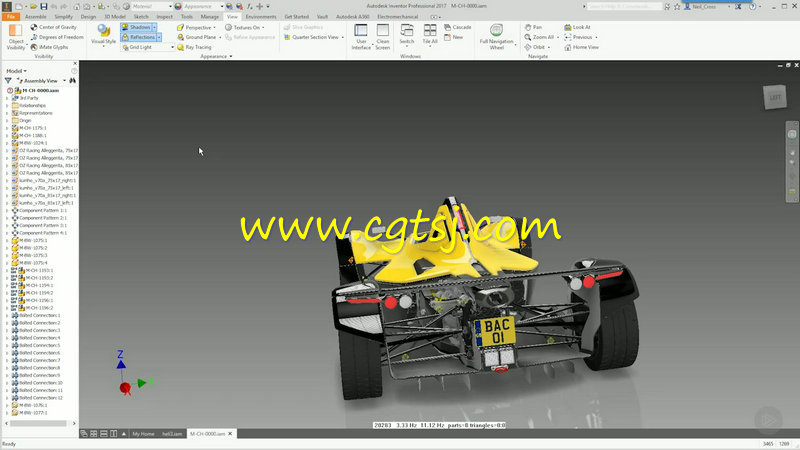Viewport: 800px width, 450px height.
Task: Click the Zoom All tool
Action: [541, 37]
